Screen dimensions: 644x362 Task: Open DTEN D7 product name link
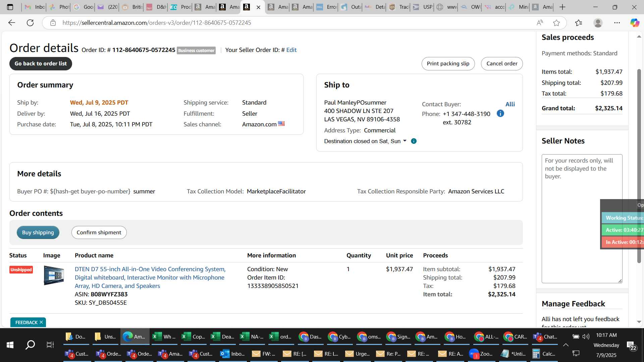click(150, 278)
